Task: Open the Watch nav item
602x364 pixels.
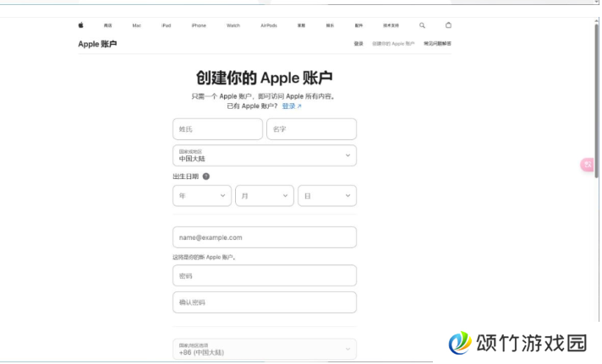Action: point(233,25)
